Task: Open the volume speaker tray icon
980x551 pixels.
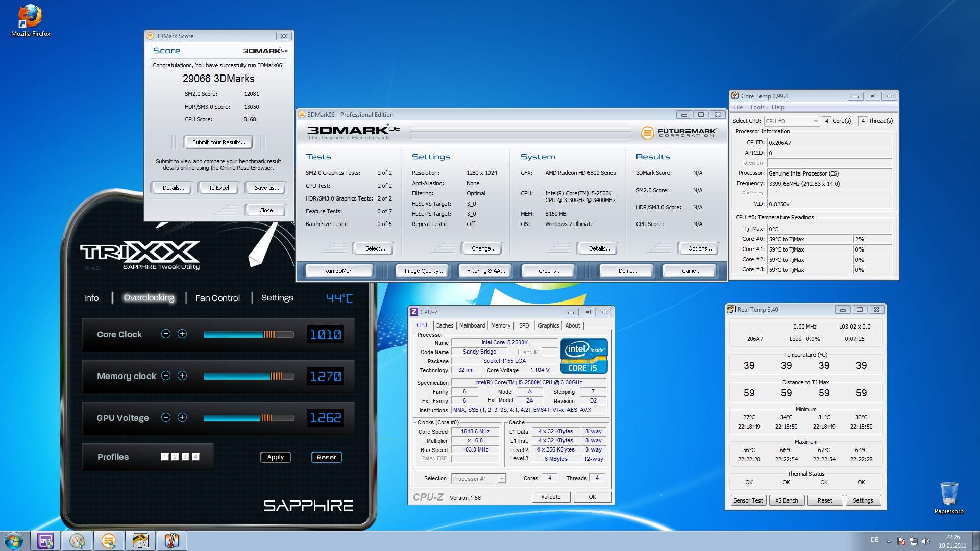Action: click(x=926, y=541)
